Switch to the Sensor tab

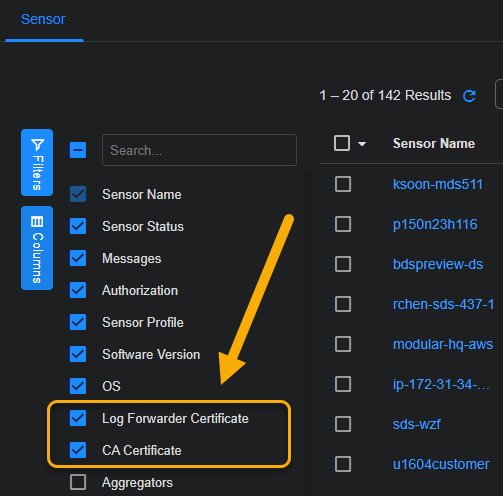(x=43, y=19)
